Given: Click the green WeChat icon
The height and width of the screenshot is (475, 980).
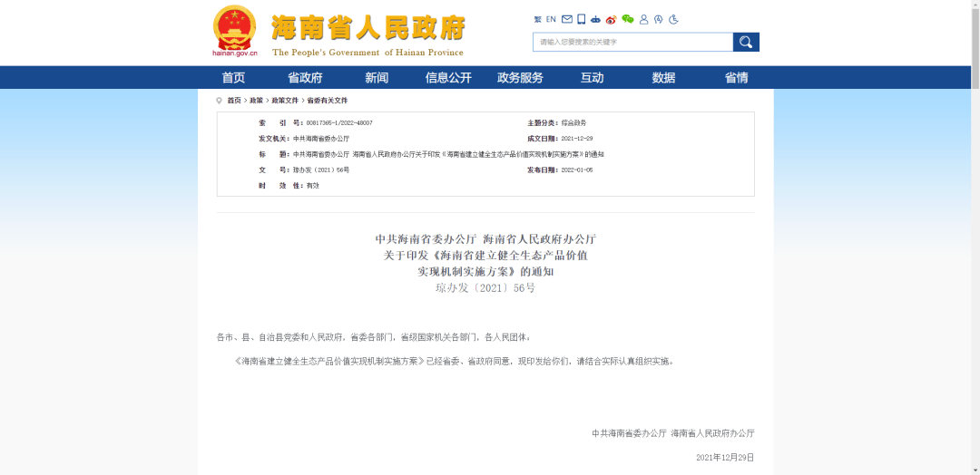Looking at the screenshot, I should point(627,19).
